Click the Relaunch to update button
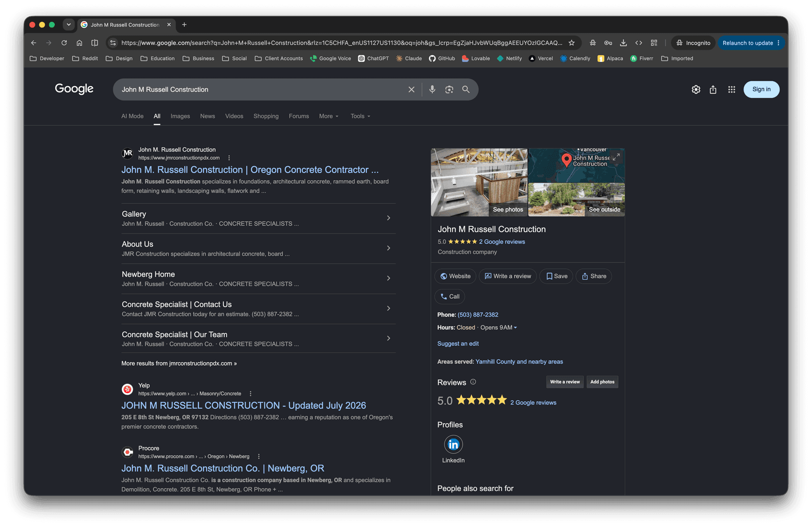This screenshot has width=812, height=527. pos(751,43)
